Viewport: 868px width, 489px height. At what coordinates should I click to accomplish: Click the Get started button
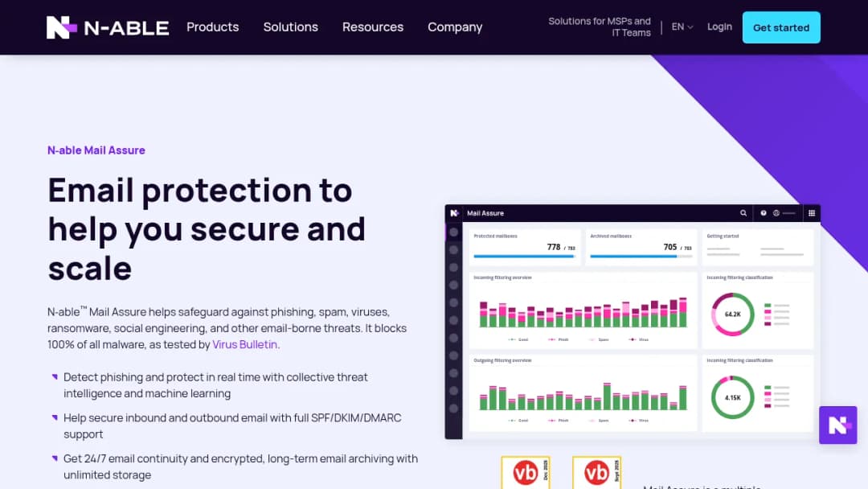point(781,27)
